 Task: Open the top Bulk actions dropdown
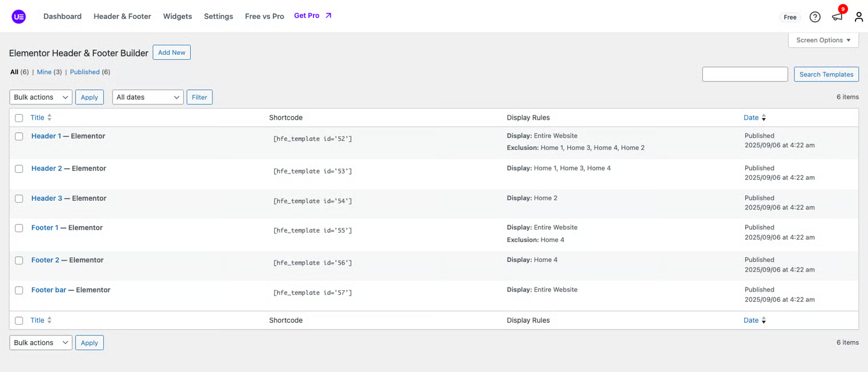41,97
